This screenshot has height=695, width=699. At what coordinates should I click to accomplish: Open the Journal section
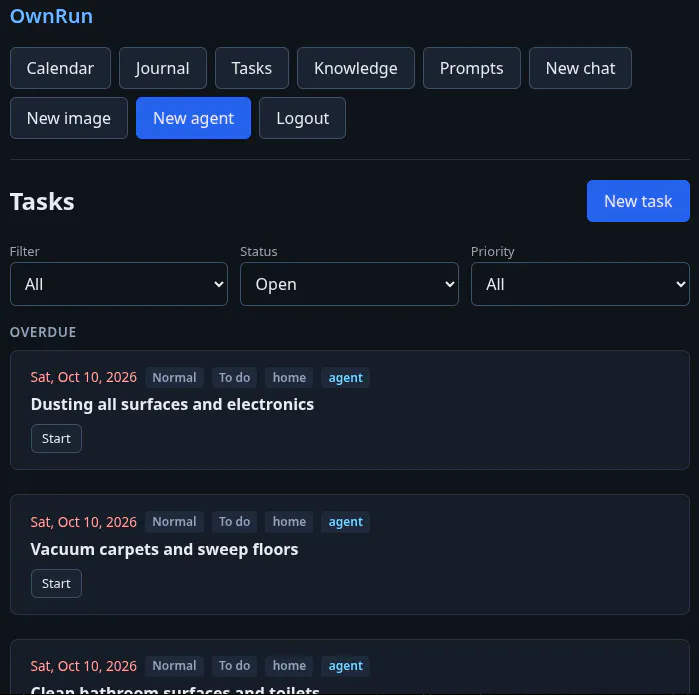[163, 68]
